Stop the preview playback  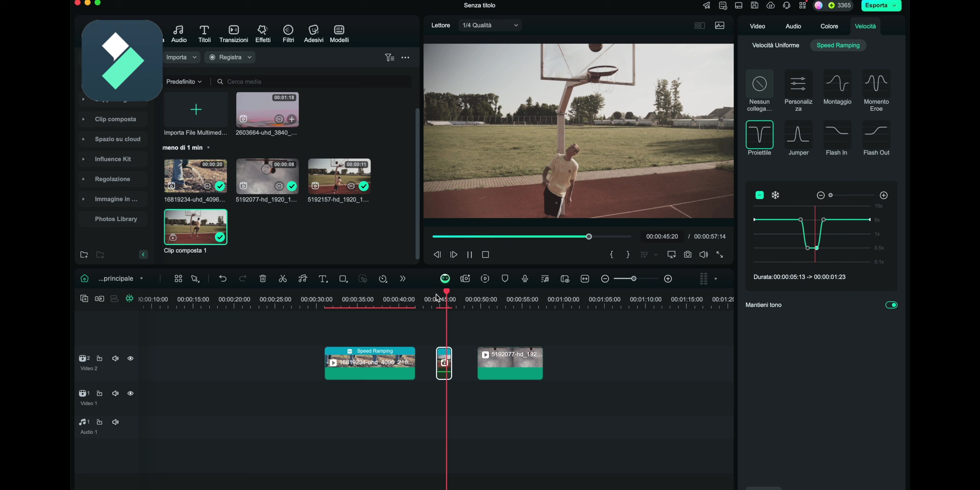485,255
